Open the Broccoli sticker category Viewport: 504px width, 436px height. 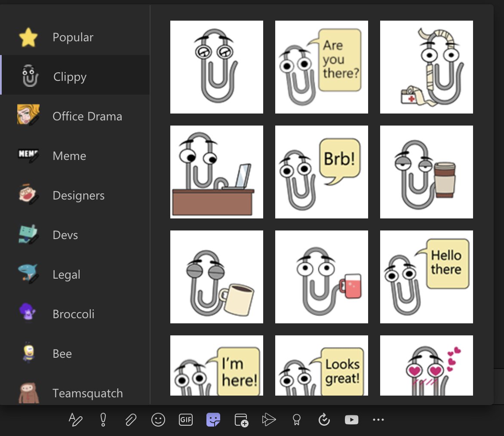pos(75,314)
